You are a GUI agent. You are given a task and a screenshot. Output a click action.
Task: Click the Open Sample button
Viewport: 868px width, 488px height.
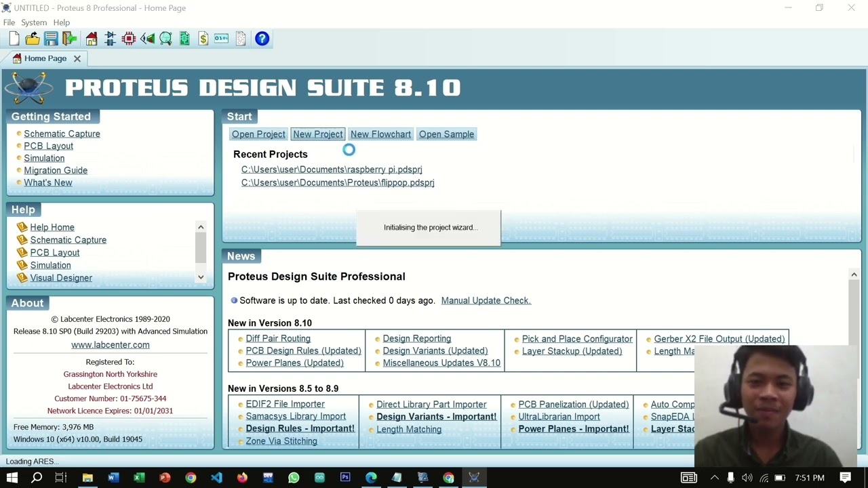446,134
